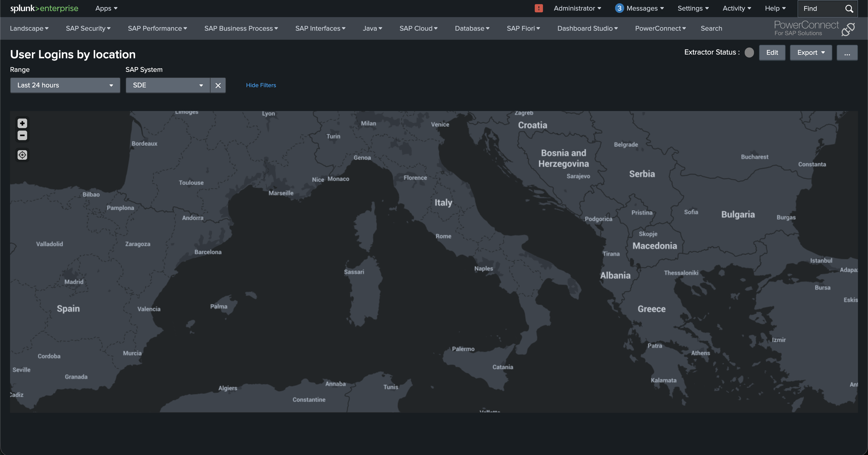The image size is (868, 455).
Task: Open the Apps menu
Action: (x=106, y=8)
